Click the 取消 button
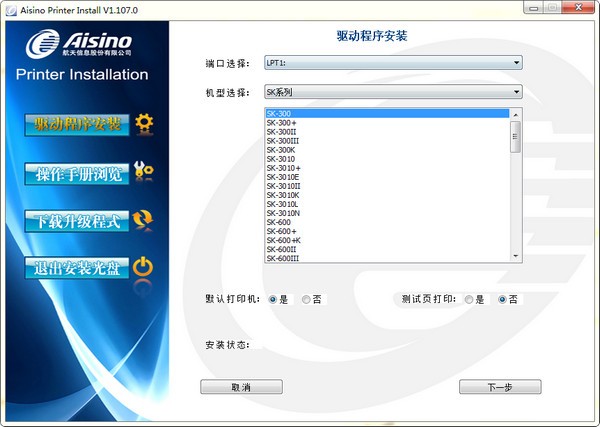The image size is (600, 427). pos(241,387)
